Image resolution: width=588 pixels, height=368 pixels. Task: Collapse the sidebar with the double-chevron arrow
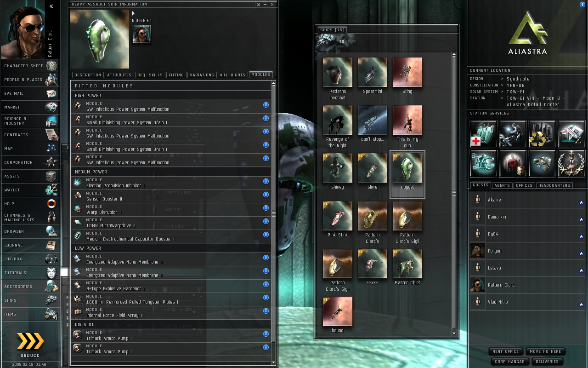click(51, 6)
